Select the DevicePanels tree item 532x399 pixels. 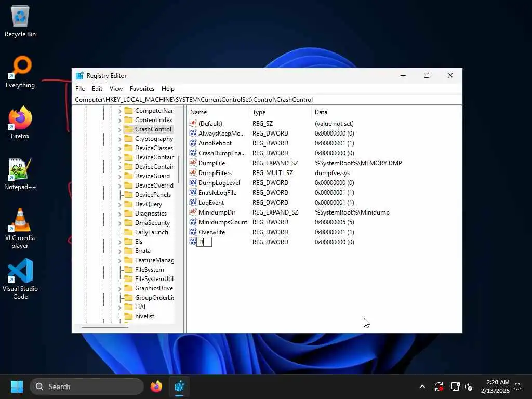(153, 195)
